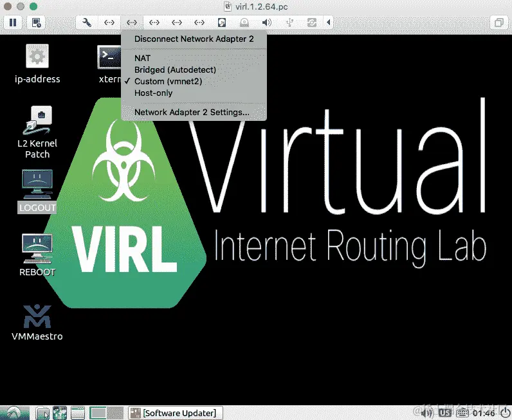Choose NAT network mode
Viewport: 512px width, 420px height.
pos(194,58)
